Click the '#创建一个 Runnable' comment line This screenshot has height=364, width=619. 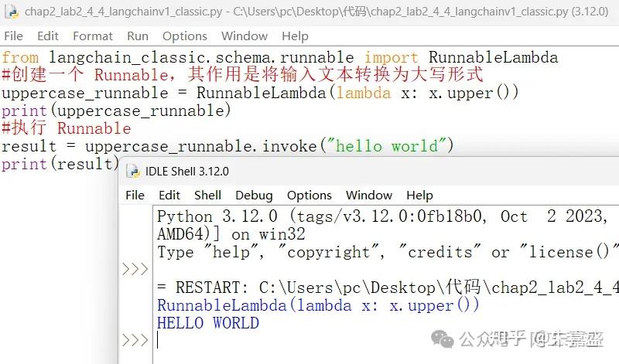242,74
